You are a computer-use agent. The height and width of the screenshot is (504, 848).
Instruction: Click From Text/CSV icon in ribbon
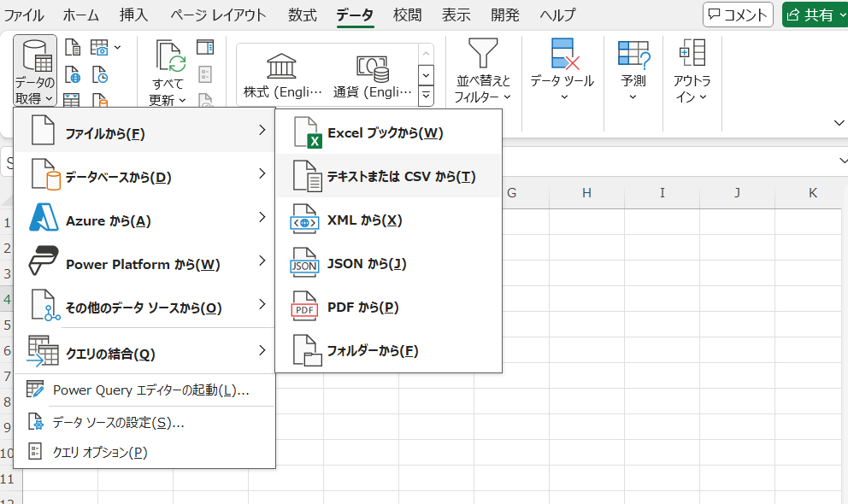coord(73,48)
